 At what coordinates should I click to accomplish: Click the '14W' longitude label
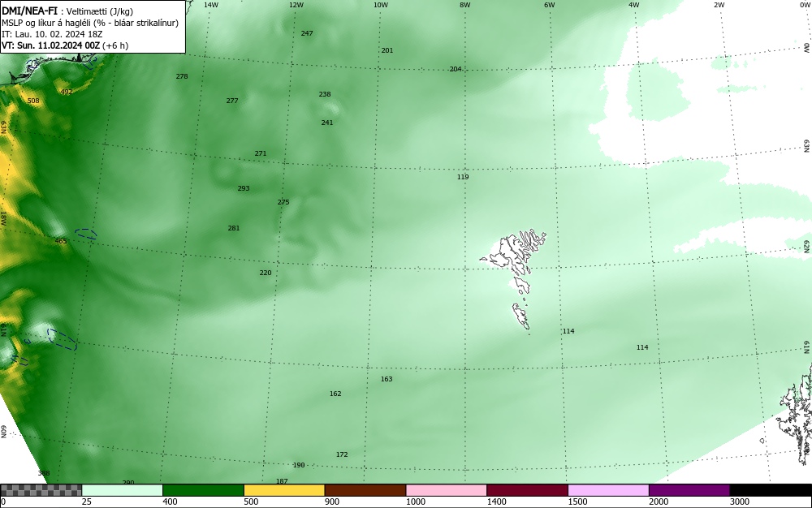(x=211, y=5)
